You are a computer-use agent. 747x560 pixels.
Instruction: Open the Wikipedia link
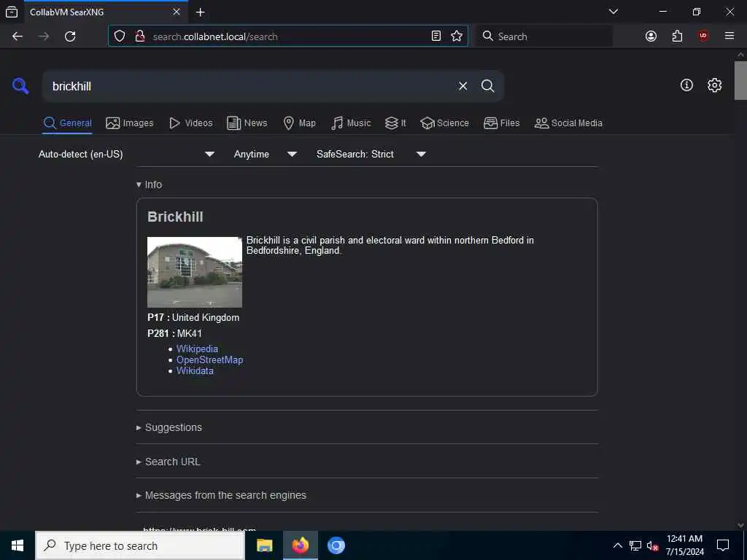tap(197, 349)
